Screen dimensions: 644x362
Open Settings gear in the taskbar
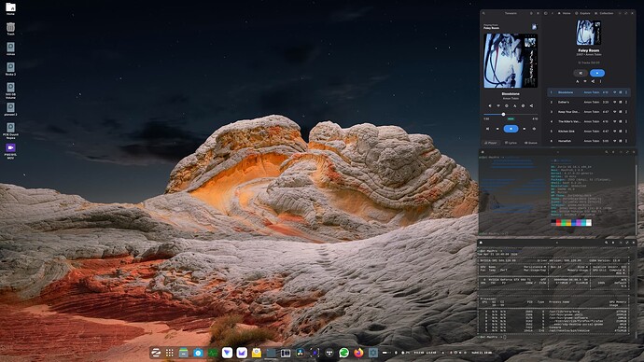click(373, 353)
